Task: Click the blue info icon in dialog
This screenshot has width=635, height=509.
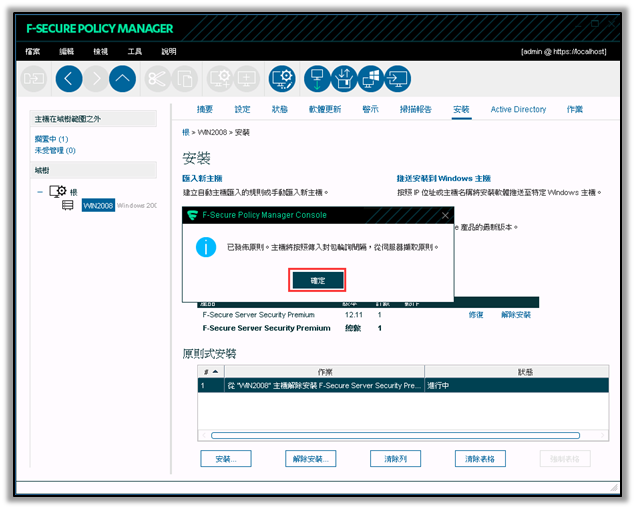Action: [206, 247]
